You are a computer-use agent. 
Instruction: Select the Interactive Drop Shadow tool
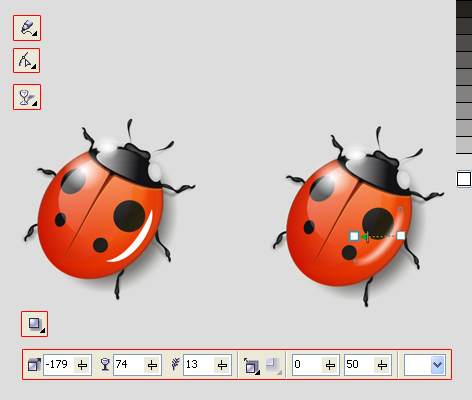tap(35, 324)
